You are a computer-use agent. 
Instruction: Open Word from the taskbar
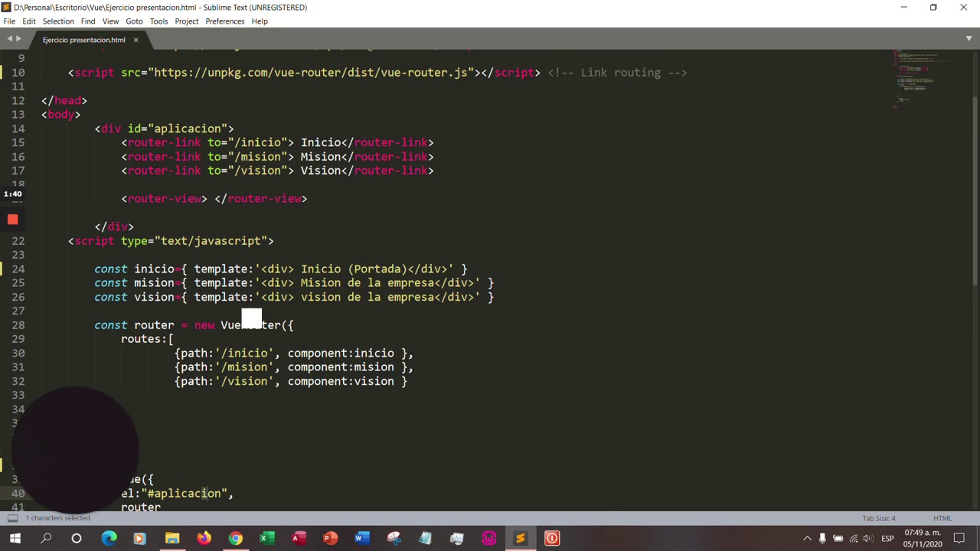(361, 539)
